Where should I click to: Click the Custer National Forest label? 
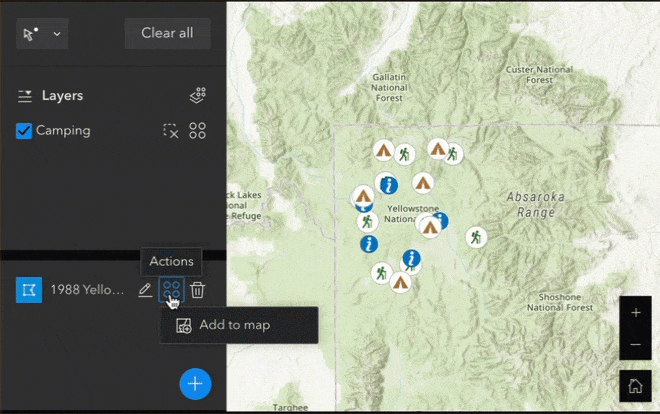[x=539, y=74]
